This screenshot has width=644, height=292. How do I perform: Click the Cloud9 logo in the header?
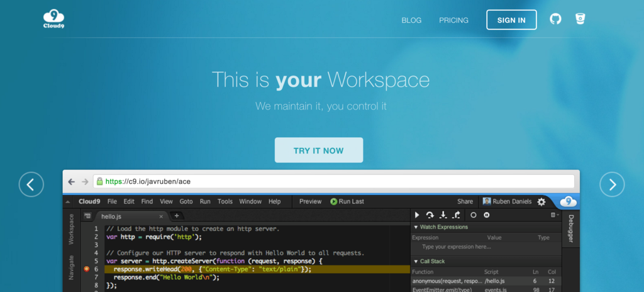tap(53, 20)
